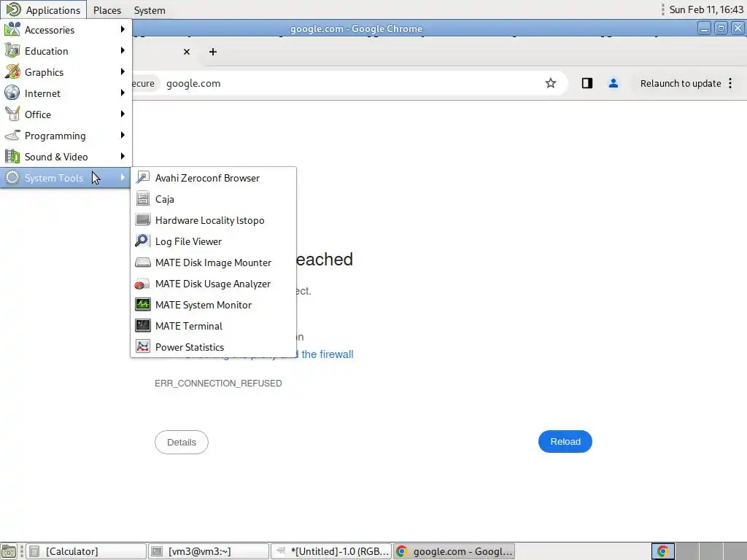
Task: Expand Accessories submenu arrow
Action: tap(123, 29)
